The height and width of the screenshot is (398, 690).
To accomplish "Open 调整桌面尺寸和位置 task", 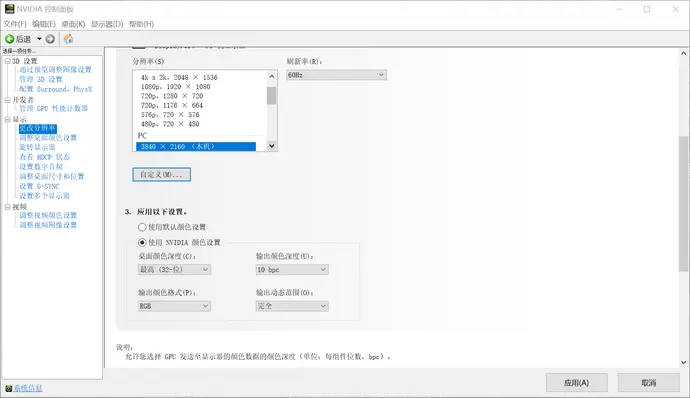I will pos(51,176).
